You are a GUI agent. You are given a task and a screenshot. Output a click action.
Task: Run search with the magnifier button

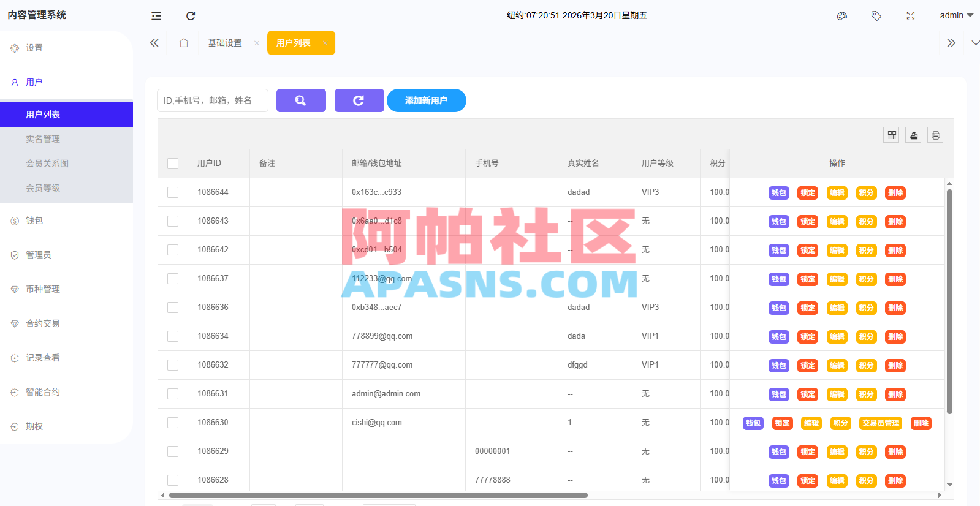pyautogui.click(x=301, y=100)
